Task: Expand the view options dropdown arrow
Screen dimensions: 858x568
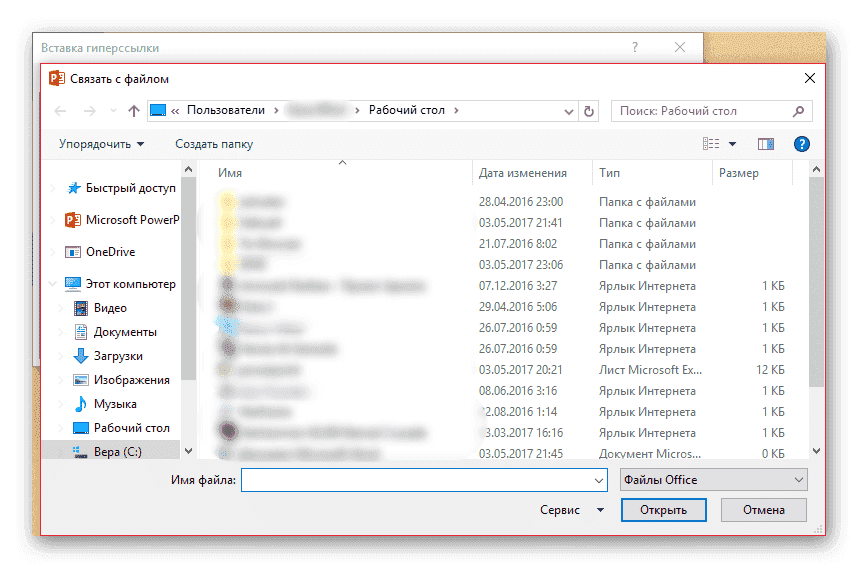Action: [732, 144]
